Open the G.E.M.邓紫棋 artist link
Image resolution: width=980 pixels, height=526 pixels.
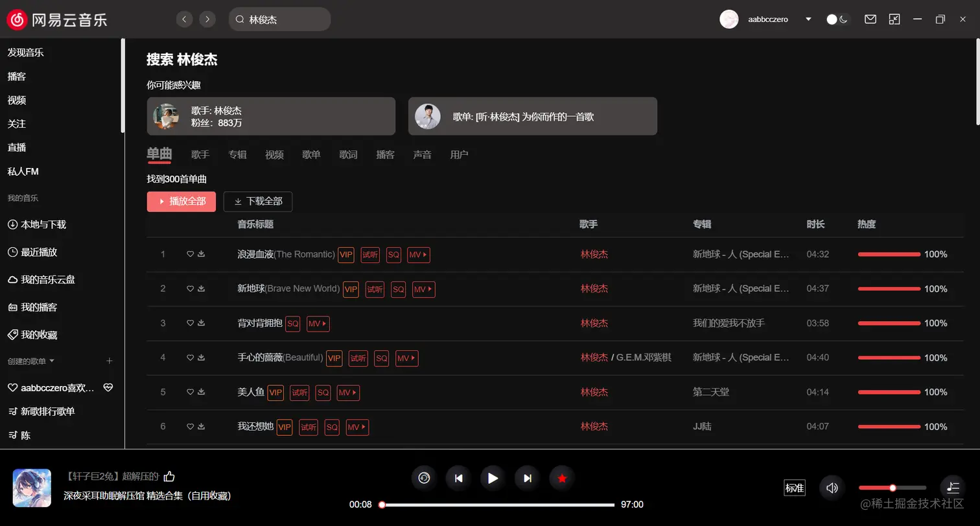pyautogui.click(x=642, y=357)
